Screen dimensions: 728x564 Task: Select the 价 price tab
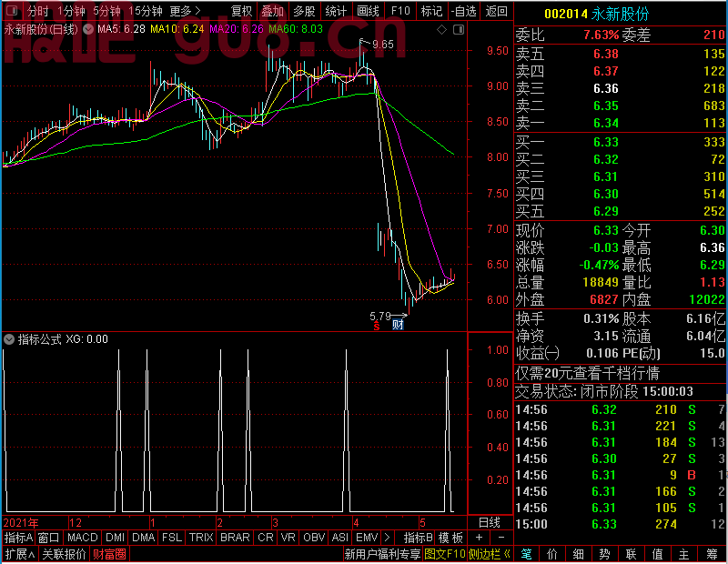tap(552, 554)
